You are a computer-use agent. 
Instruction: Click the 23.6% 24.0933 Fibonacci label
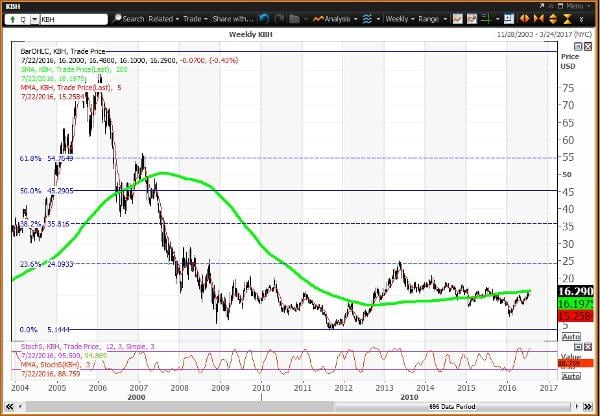[x=46, y=264]
